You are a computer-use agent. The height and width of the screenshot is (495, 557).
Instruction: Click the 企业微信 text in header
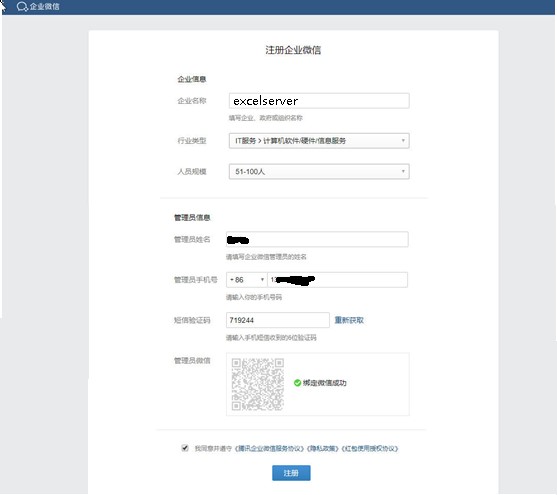point(44,6)
